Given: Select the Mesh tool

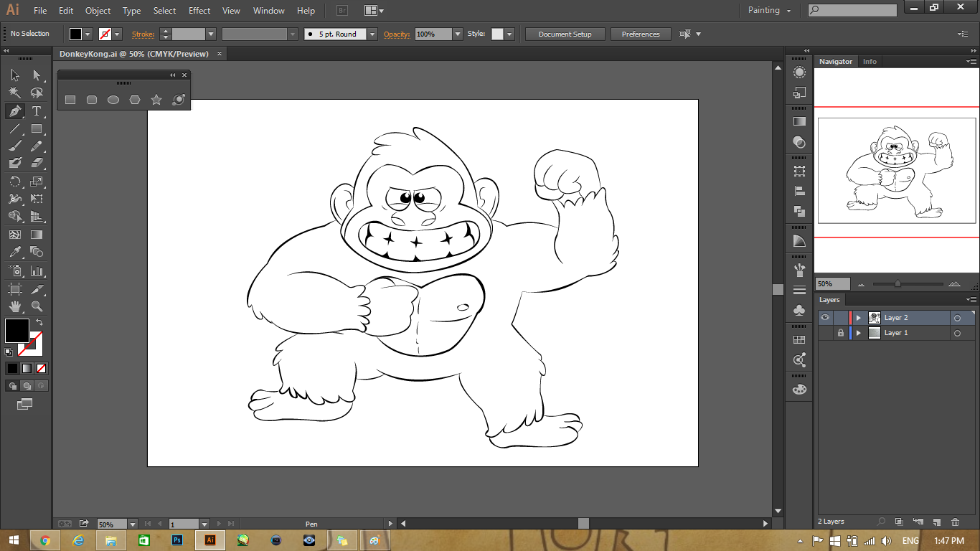Looking at the screenshot, I should (14, 235).
